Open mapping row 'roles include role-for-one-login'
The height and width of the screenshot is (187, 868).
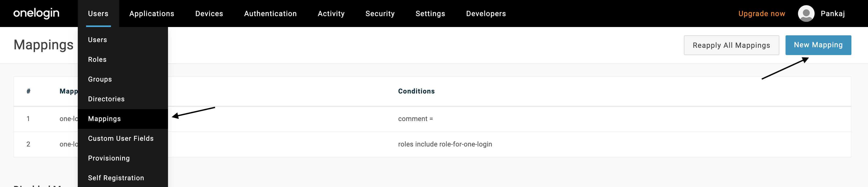pos(432,144)
